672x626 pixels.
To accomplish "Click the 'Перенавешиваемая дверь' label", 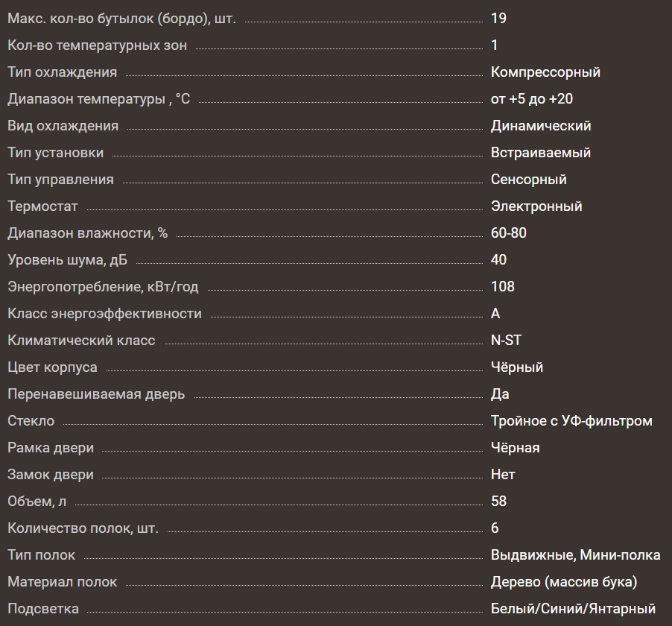I will [96, 394].
